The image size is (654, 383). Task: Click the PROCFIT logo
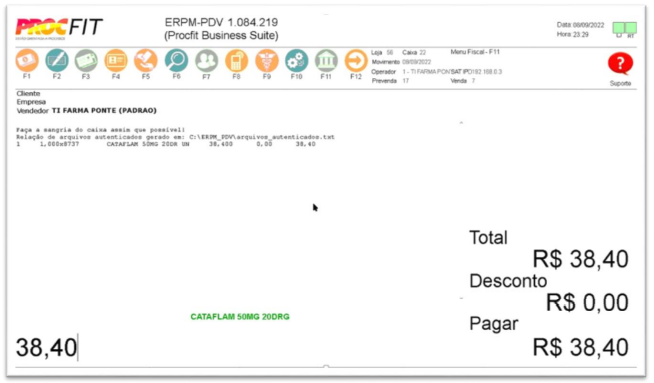tap(59, 28)
